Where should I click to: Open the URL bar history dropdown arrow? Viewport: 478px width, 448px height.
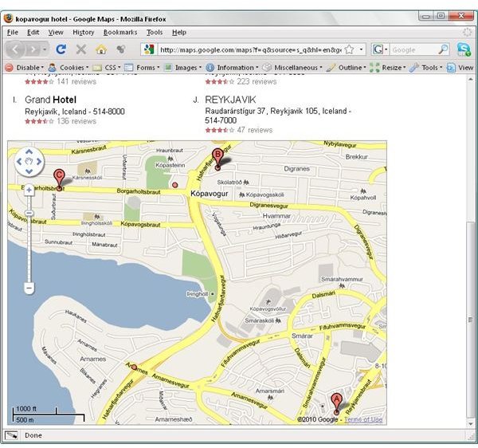click(x=361, y=49)
